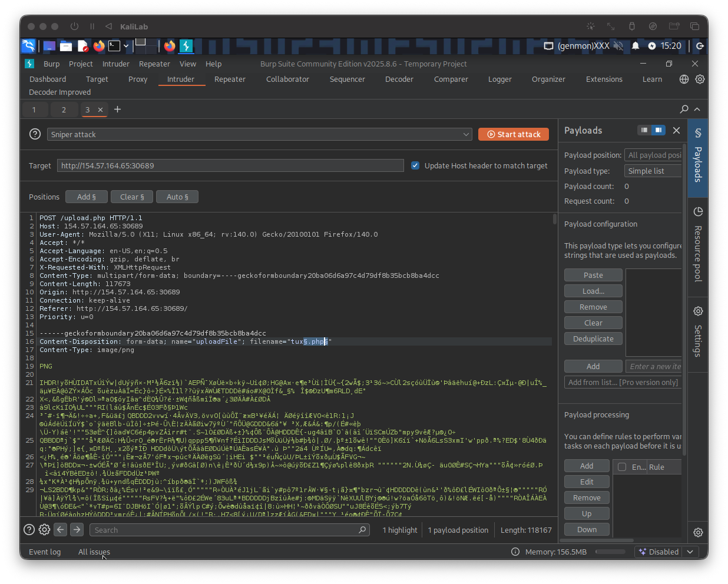Click the Target URL input field

click(x=230, y=166)
